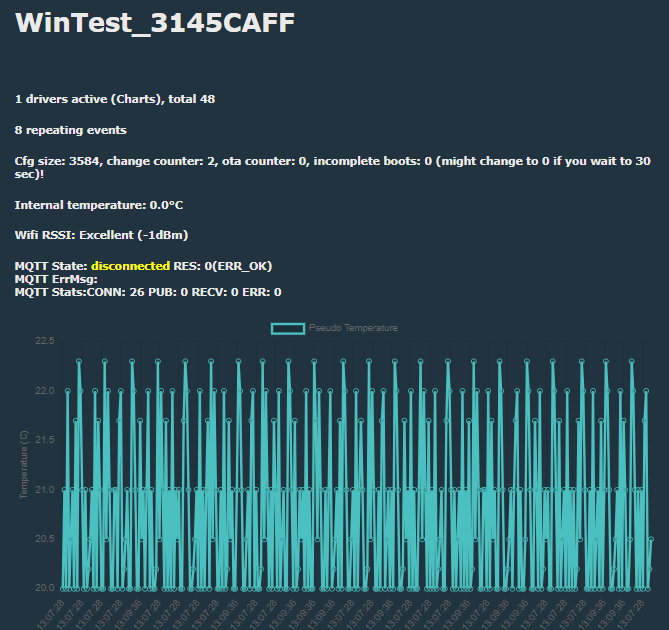Select the WinTest_3145CAFF page heading

(155, 23)
